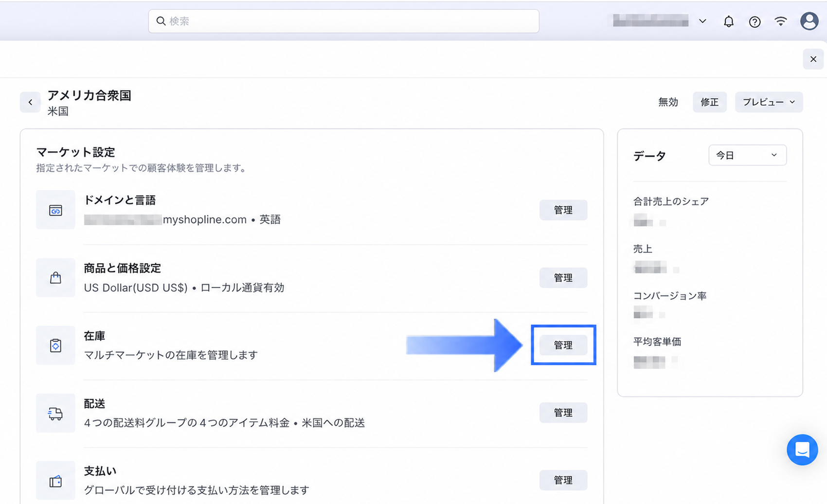Click the payment wallet icon

pyautogui.click(x=55, y=480)
